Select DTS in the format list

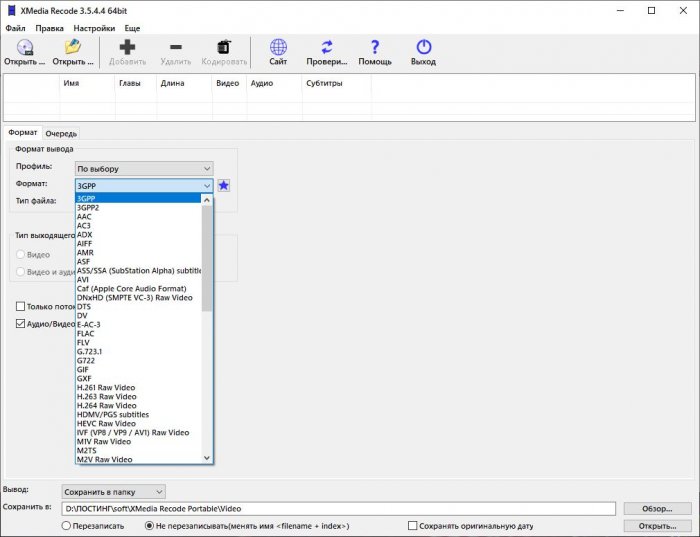pos(138,307)
